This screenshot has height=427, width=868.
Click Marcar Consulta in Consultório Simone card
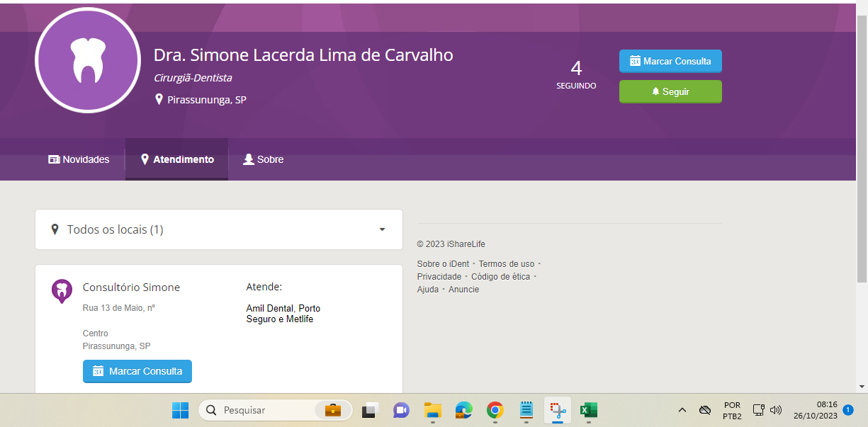[137, 371]
